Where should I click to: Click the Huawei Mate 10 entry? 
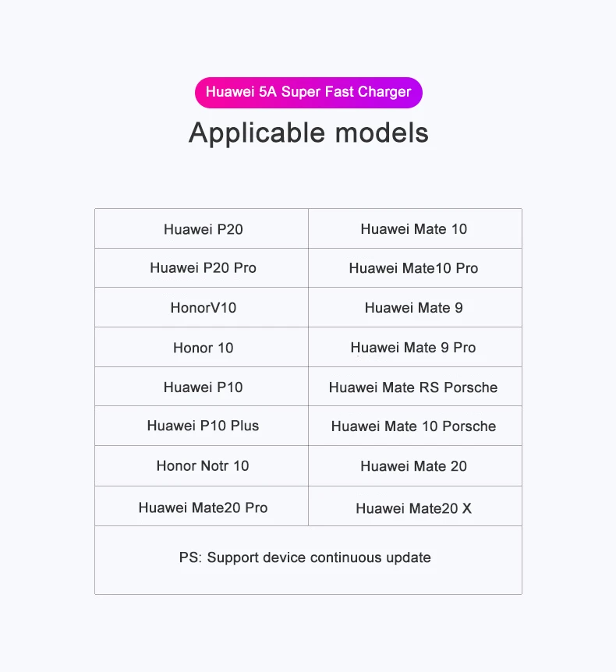414,229
